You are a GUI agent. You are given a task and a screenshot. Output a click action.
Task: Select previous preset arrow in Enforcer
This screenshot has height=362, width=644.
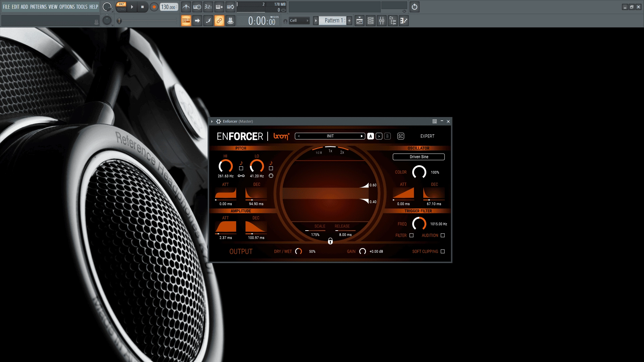coord(299,136)
